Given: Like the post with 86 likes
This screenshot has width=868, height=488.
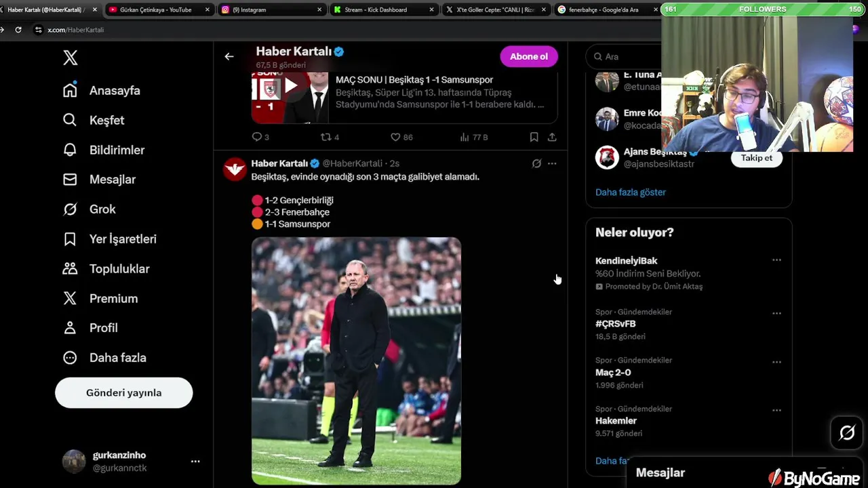Looking at the screenshot, I should [x=401, y=137].
